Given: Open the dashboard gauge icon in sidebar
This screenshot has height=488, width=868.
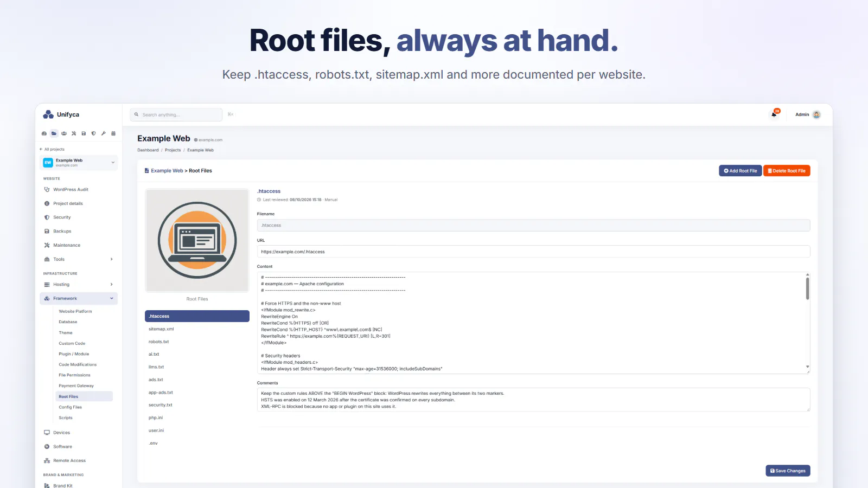Looking at the screenshot, I should pos(44,133).
